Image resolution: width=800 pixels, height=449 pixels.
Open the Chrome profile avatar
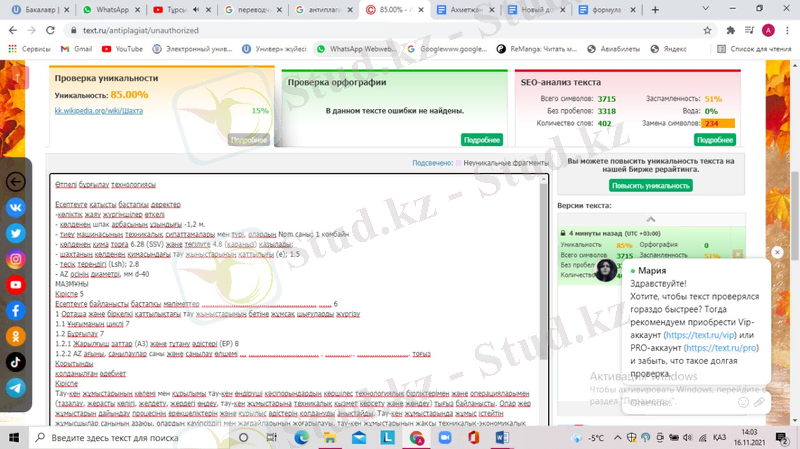point(768,31)
